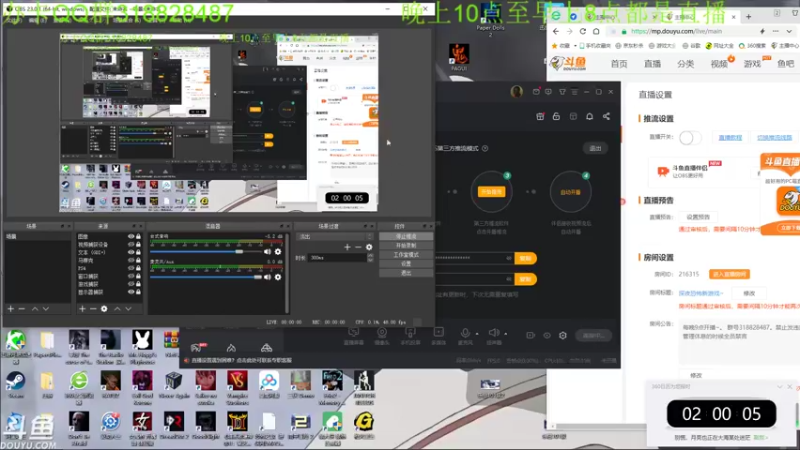Remove the selected source with the minus icon
Image resolution: width=800 pixels, height=450 pixels.
pos(93,309)
